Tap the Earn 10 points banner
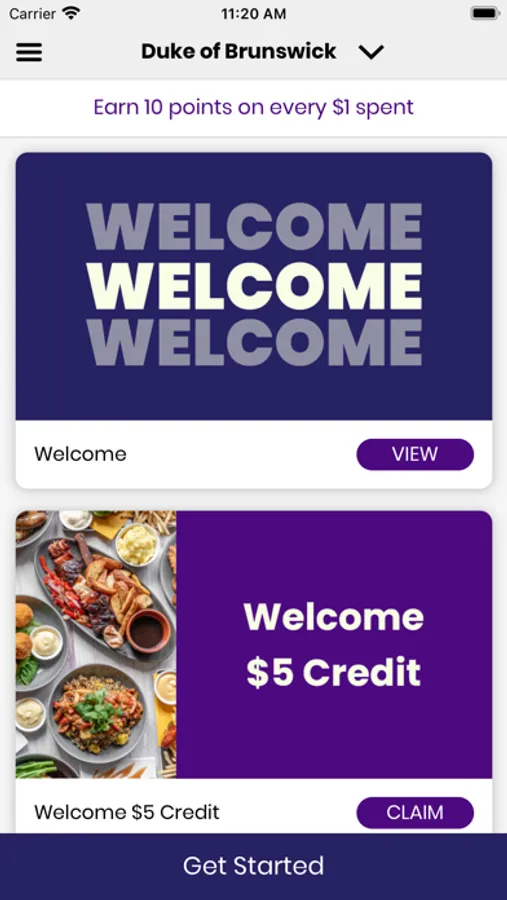 [x=253, y=107]
